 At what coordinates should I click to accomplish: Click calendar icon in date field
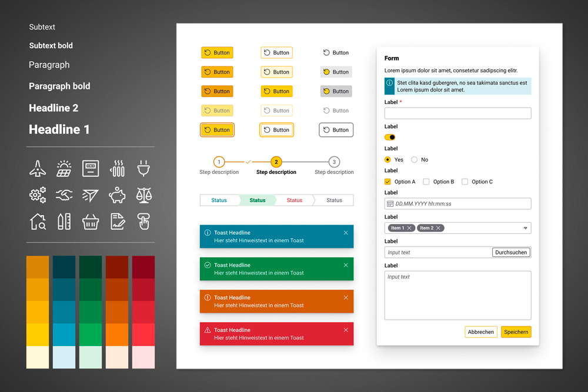pos(390,204)
